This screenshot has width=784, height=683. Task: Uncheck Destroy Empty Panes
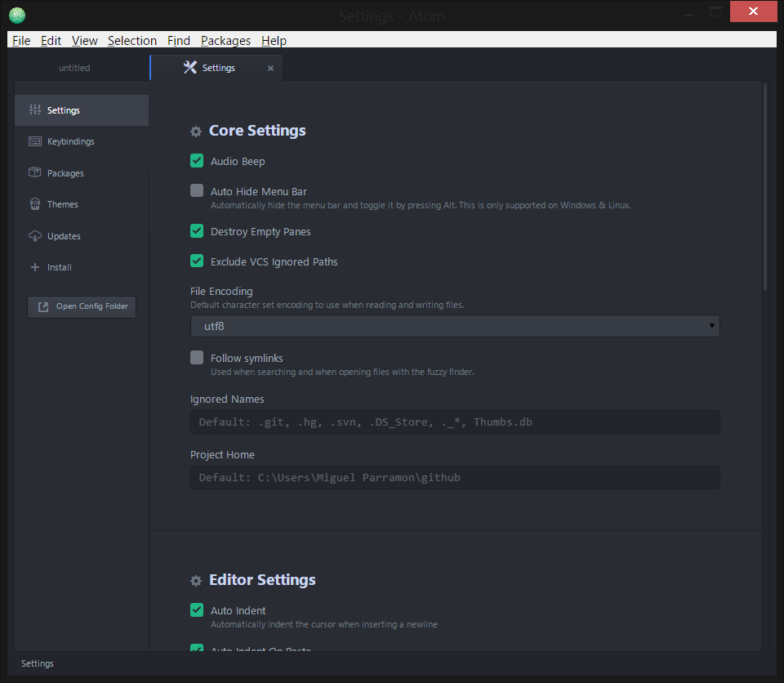pos(197,230)
